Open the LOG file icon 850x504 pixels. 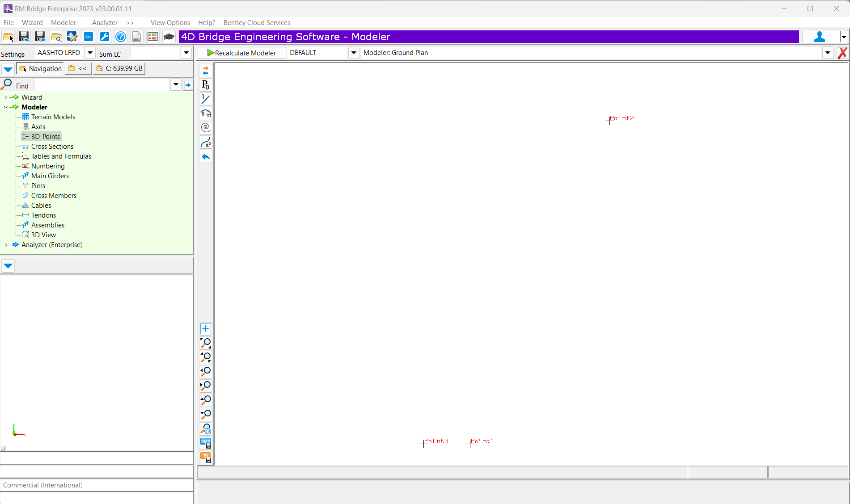[x=137, y=37]
